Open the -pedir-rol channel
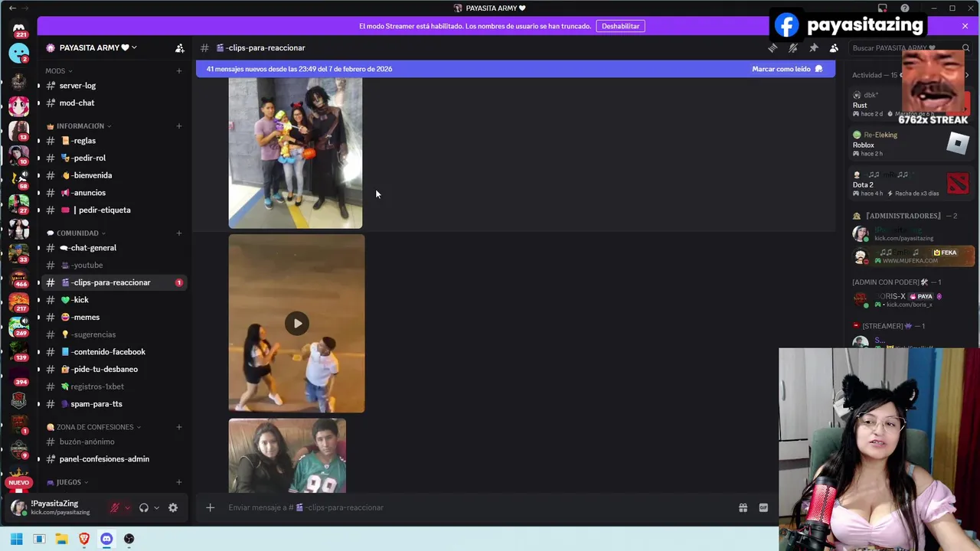Screen dimensions: 980x551 (x=115, y=158)
